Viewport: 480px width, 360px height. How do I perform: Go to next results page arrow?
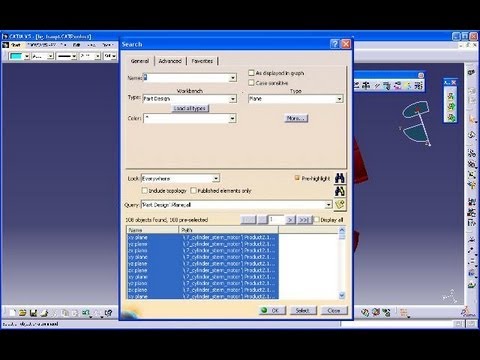coord(291,220)
